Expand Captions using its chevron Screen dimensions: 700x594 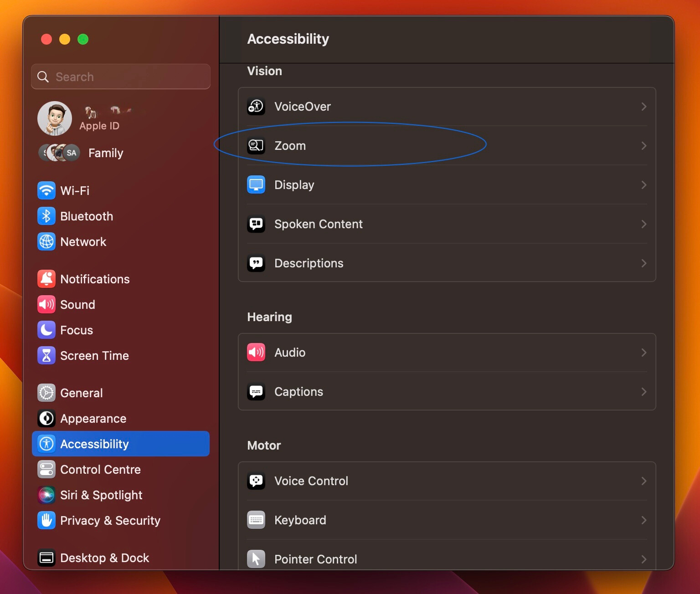pyautogui.click(x=644, y=392)
